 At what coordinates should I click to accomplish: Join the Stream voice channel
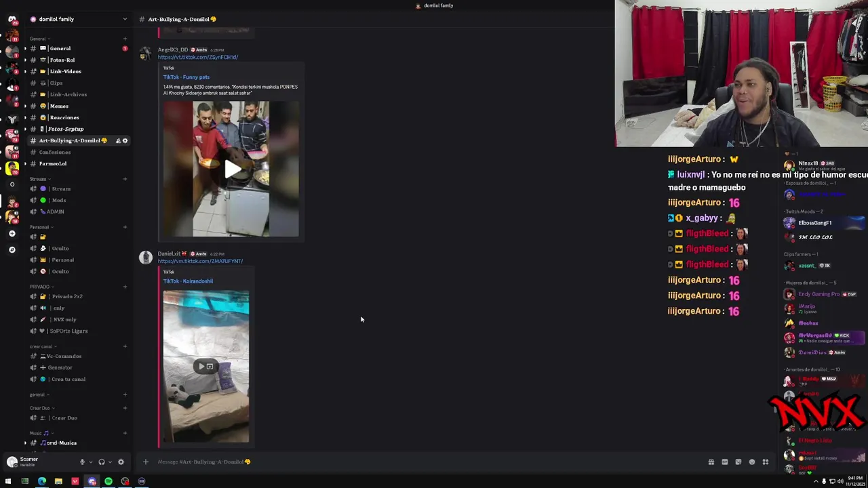pos(77,188)
